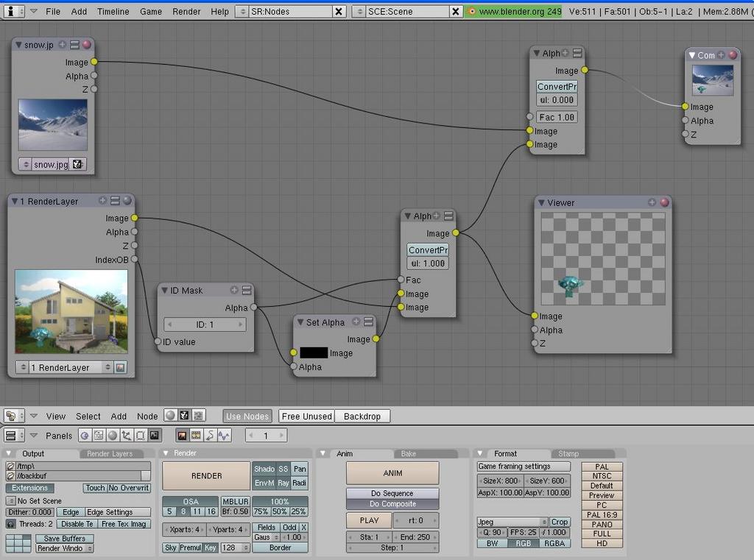
Task: Open Shading context sphere icon
Action: coord(113,436)
